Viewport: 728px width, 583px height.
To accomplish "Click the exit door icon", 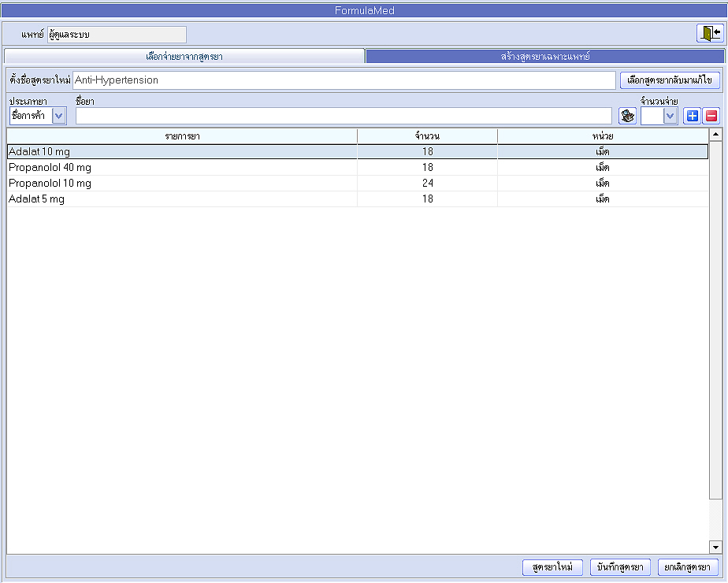I will click(x=711, y=33).
